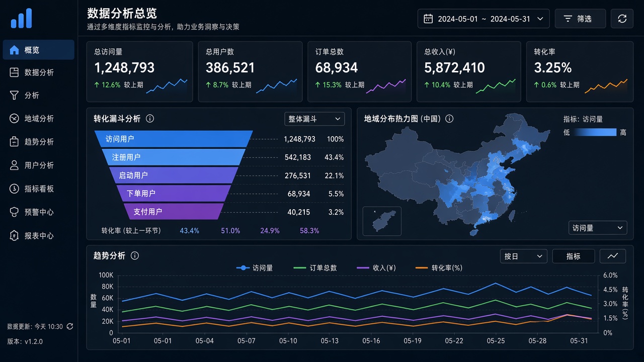Open 报表中心 from the sidebar
This screenshot has height=362, width=644.
[39, 235]
